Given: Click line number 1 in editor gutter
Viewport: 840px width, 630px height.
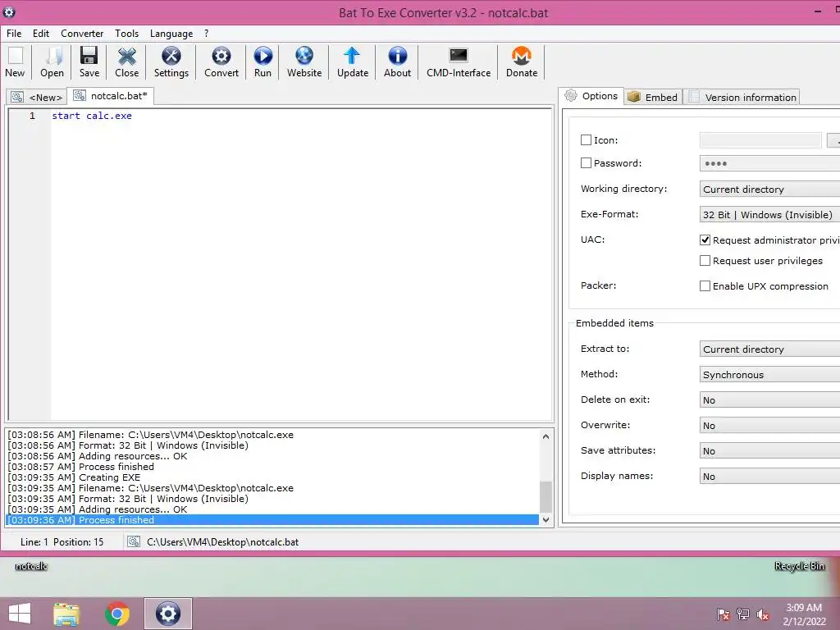Looking at the screenshot, I should 32,116.
